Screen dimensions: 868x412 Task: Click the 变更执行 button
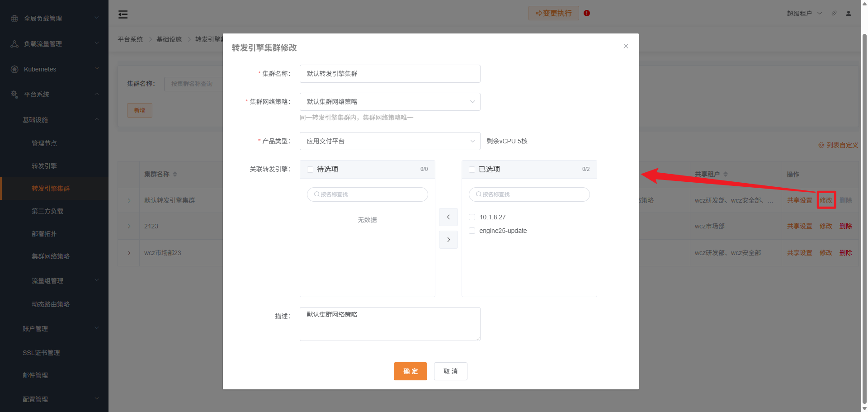pyautogui.click(x=554, y=13)
